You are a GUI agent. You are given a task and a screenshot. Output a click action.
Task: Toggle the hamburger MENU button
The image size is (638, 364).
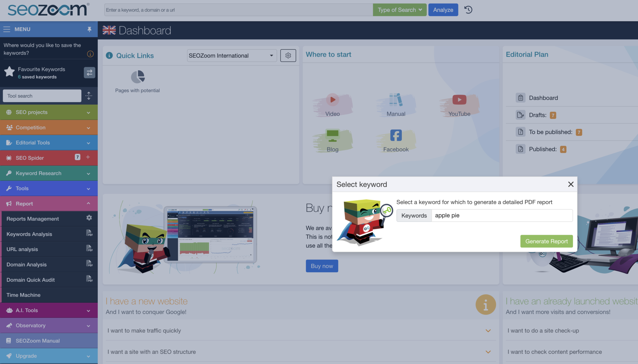(x=17, y=29)
